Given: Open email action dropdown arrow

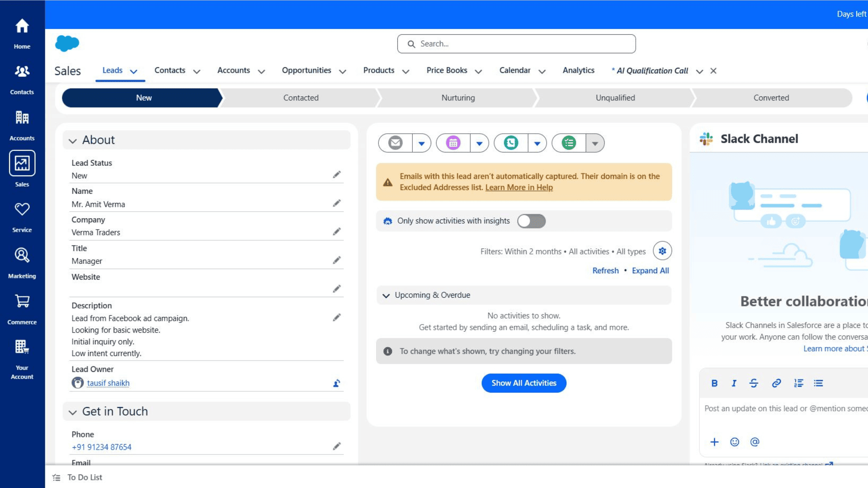Looking at the screenshot, I should click(422, 143).
